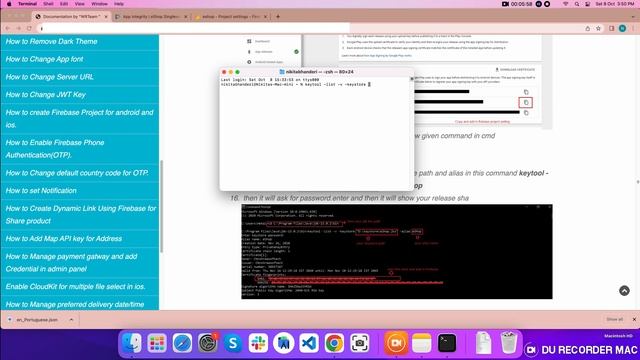The height and width of the screenshot is (360, 640).
Task: Open How to create Firebase Project link
Action: pos(80,118)
